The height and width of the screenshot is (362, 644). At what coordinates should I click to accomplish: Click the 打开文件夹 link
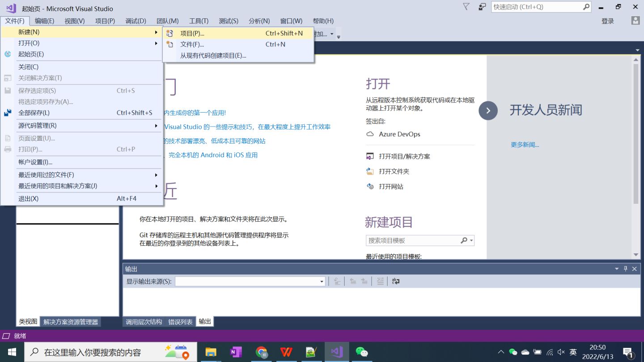pos(394,171)
